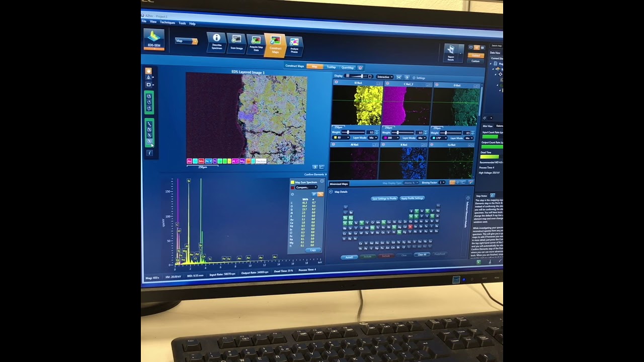Toggle the orange spectrum view button
This screenshot has width=644, height=362.
[320, 194]
